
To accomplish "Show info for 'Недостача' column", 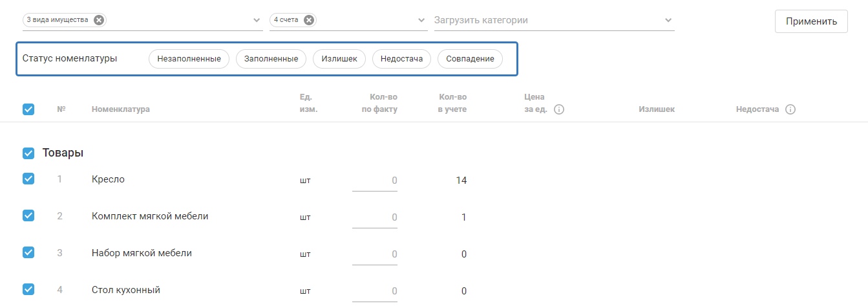I will (x=790, y=109).
